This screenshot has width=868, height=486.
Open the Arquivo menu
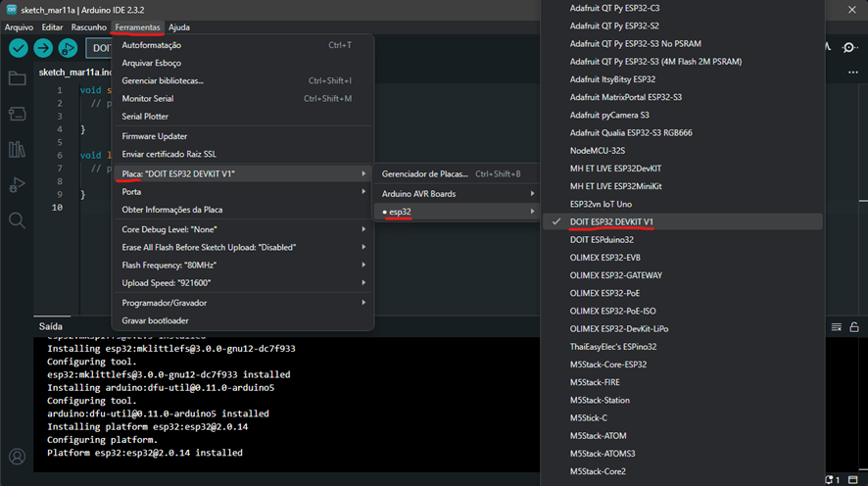tap(19, 27)
